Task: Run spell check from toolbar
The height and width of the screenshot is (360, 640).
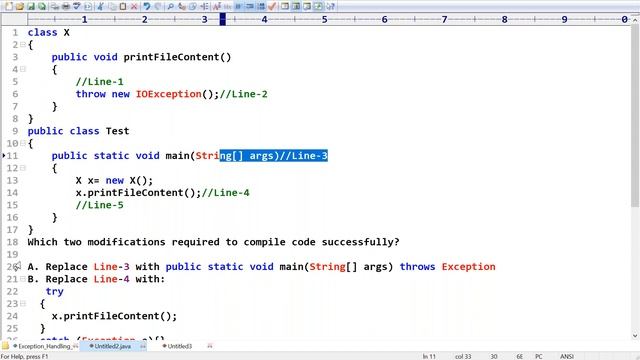Action: click(x=76, y=7)
